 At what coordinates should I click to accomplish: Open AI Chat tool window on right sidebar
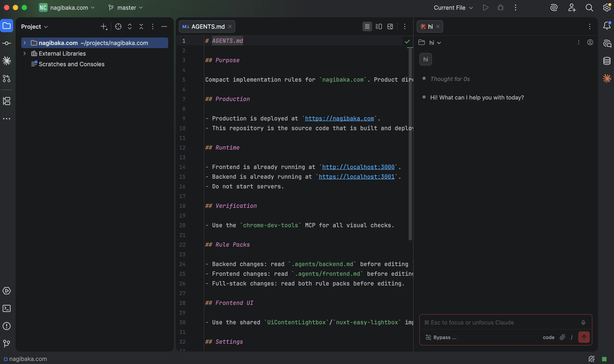click(607, 43)
